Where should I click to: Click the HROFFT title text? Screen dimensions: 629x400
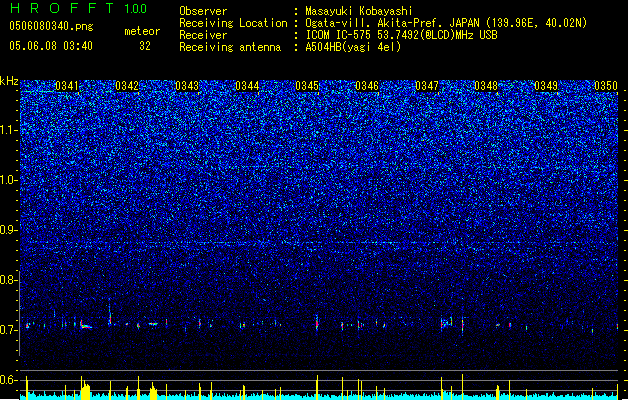pyautogui.click(x=62, y=8)
